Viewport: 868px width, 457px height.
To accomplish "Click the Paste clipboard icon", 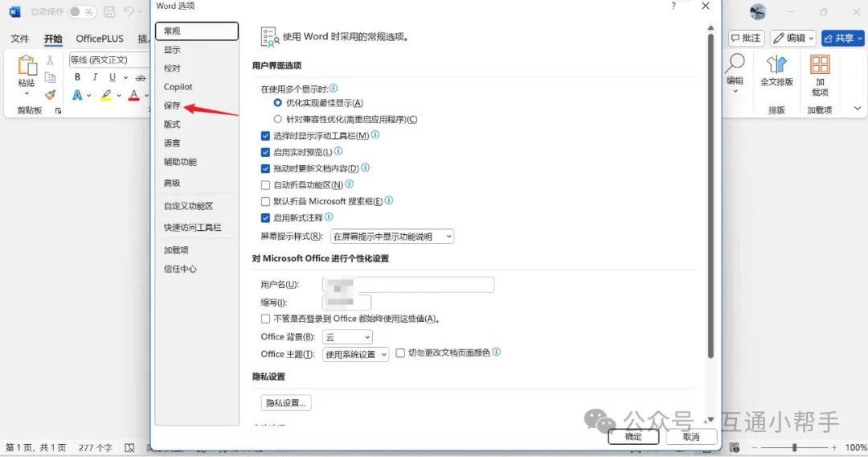I will [x=27, y=65].
